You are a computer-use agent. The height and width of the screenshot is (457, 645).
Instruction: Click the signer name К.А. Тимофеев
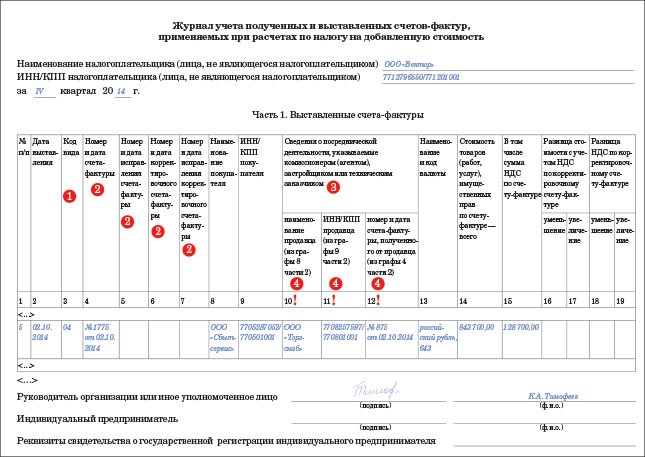[545, 396]
